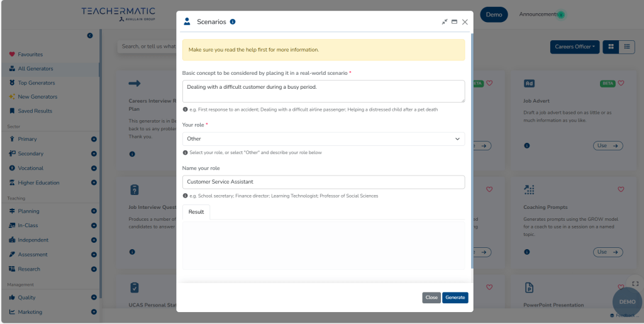
Task: Click the Marketing chart icon
Action: [12, 312]
